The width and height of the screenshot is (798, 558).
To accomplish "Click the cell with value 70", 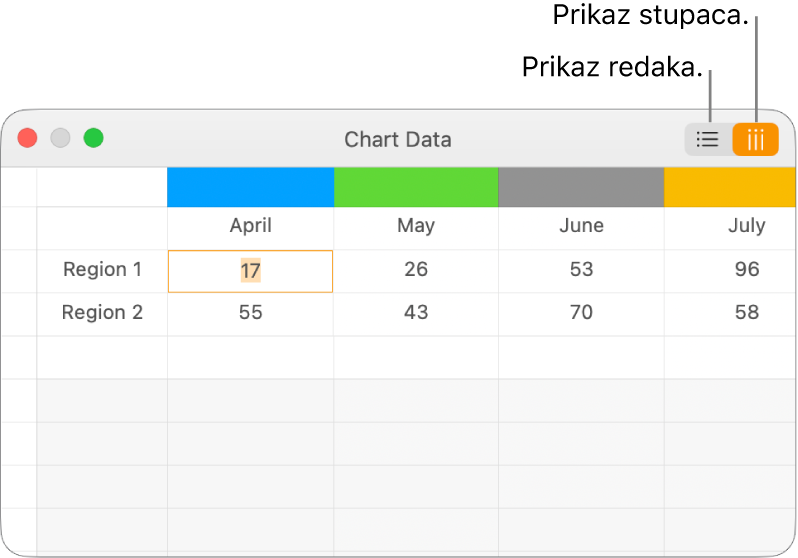I will click(x=581, y=313).
